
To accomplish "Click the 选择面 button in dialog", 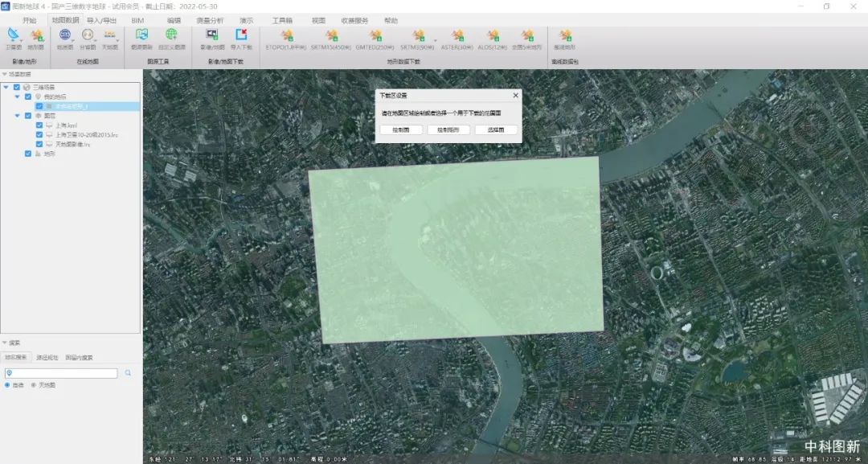I will pos(496,129).
